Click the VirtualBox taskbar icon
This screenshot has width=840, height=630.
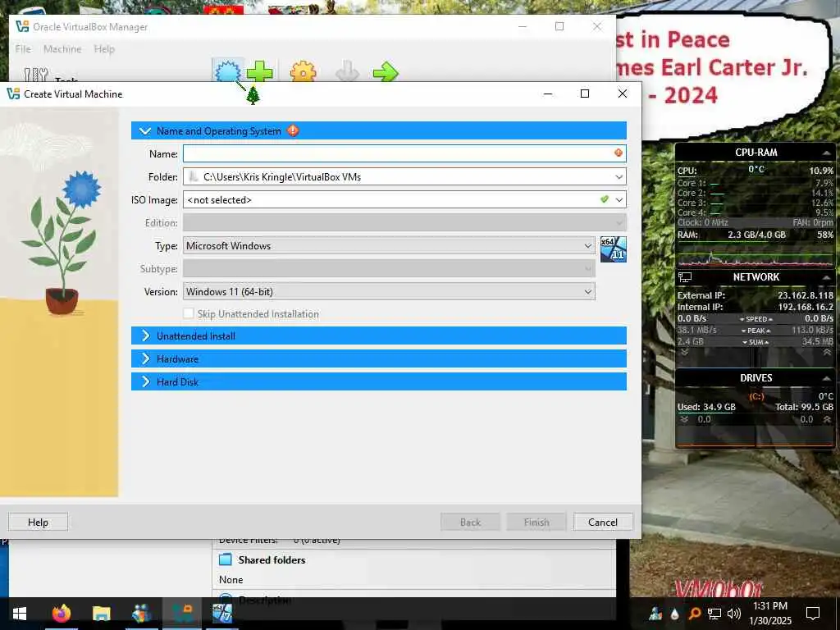182,614
